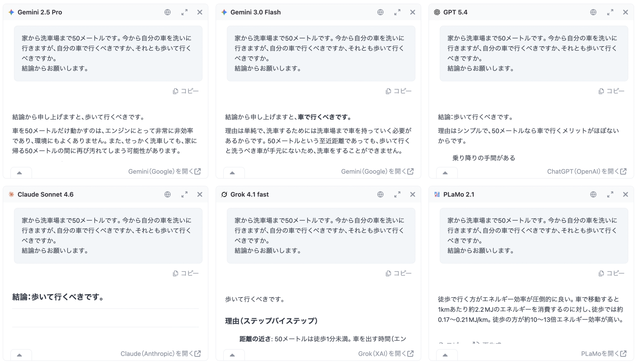Expand the Gemini 3.0 Flash panel to fullscreen
The image size is (640, 364).
(x=397, y=12)
